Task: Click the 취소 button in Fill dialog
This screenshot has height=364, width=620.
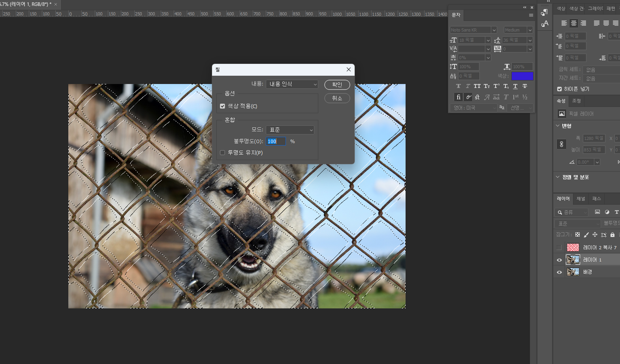Action: (x=337, y=98)
